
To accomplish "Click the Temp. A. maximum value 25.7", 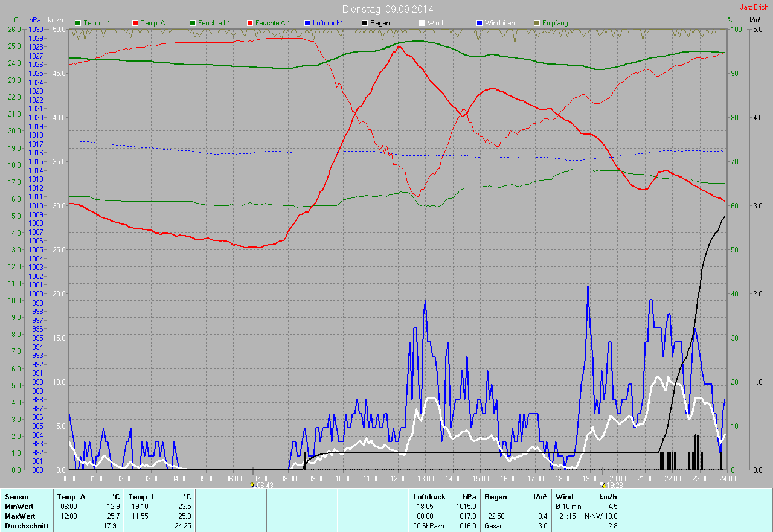I will click(x=114, y=516).
